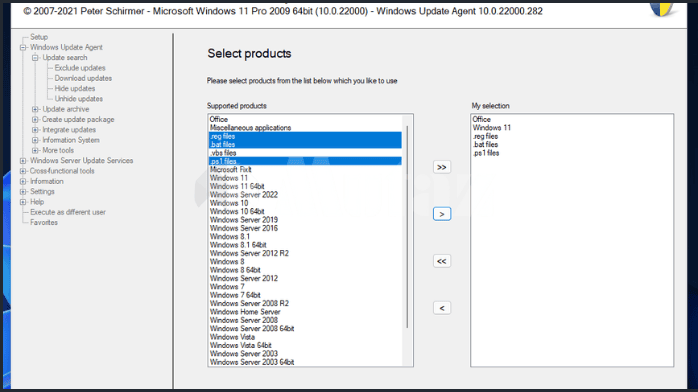This screenshot has width=698, height=392.
Task: Select .ps1 files in My selection
Action: [572, 153]
